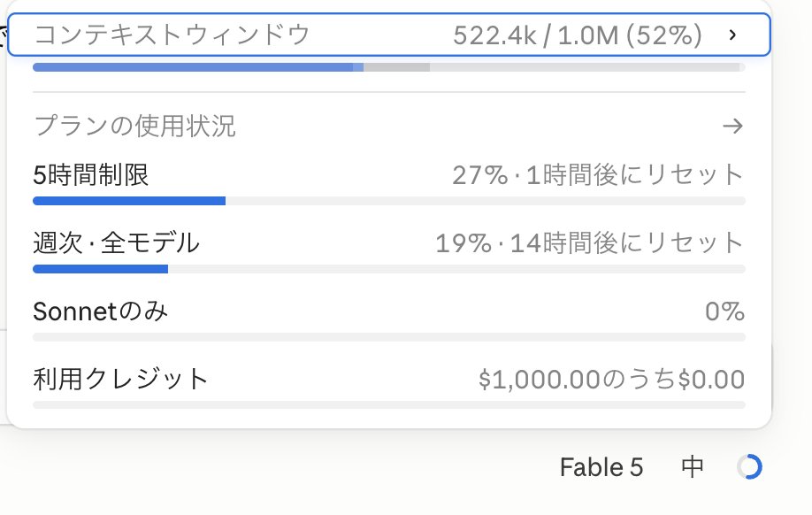Click the Sonnetのみ empty progress bar
812x515 pixels.
pyautogui.click(x=389, y=337)
